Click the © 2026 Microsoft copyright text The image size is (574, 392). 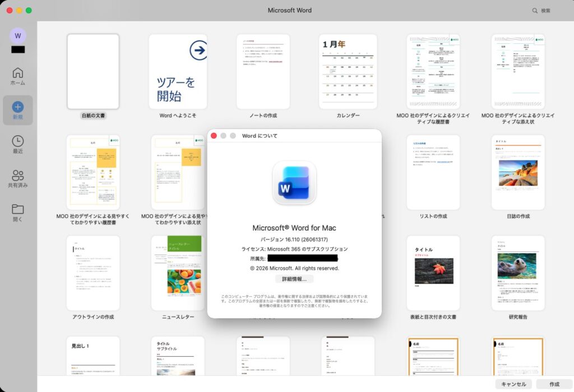[294, 268]
